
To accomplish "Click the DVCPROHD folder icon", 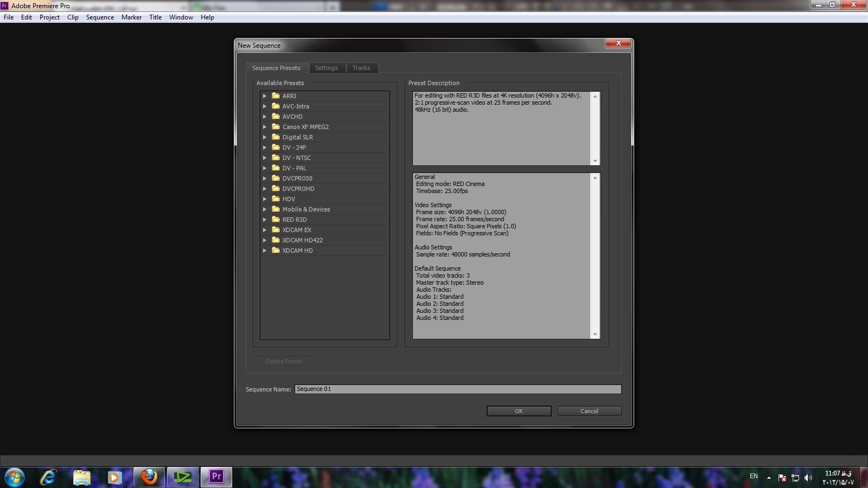I will [x=276, y=188].
